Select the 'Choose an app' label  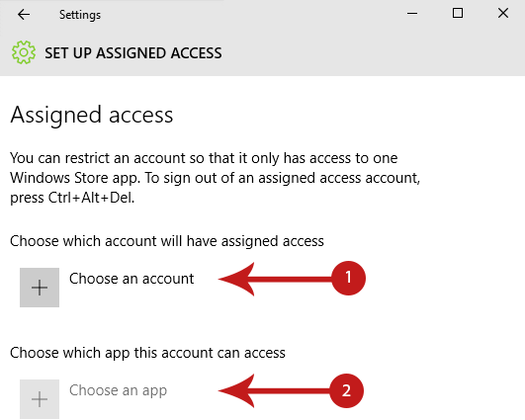point(118,390)
